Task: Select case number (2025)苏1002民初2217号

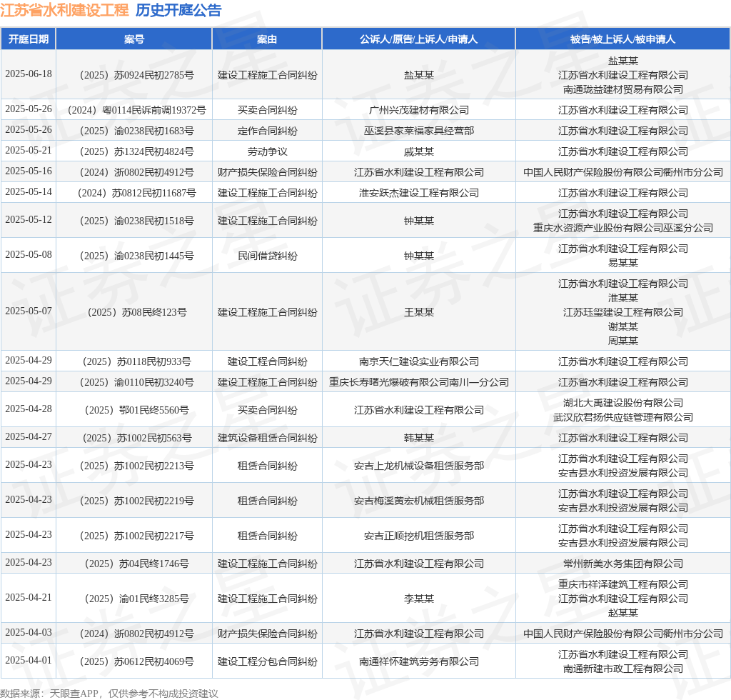Action: point(135,536)
